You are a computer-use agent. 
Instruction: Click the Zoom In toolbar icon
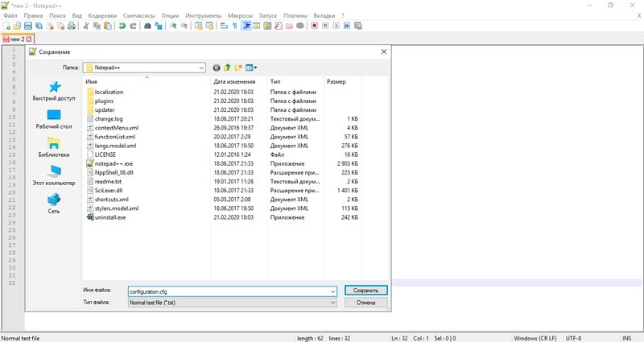tap(173, 26)
